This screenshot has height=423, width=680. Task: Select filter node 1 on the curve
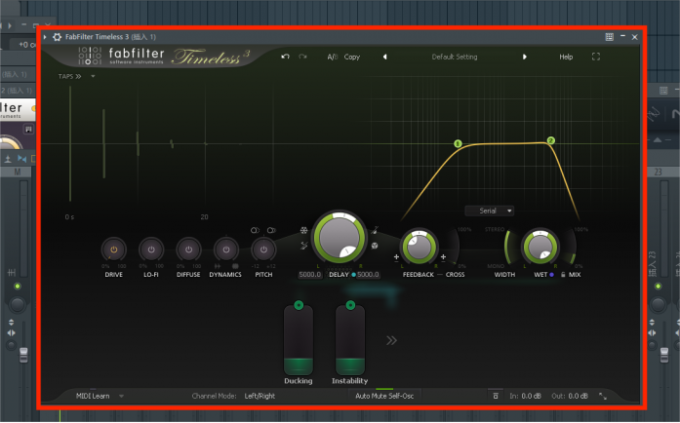(458, 144)
